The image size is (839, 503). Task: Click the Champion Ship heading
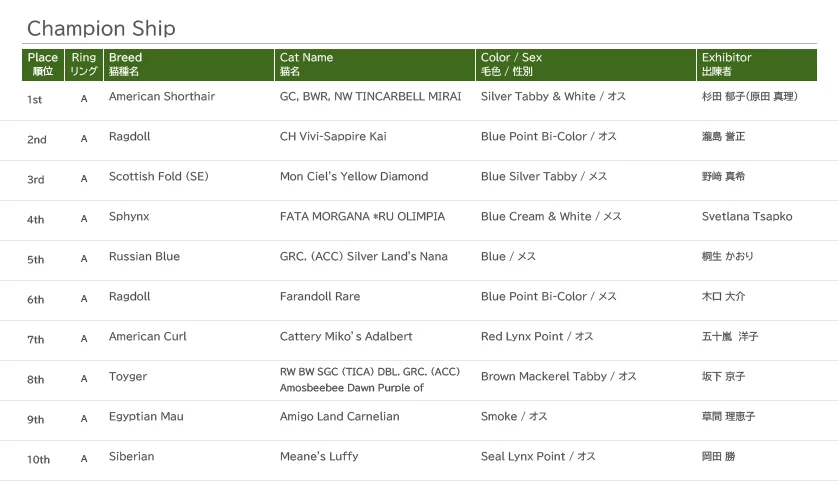[101, 28]
